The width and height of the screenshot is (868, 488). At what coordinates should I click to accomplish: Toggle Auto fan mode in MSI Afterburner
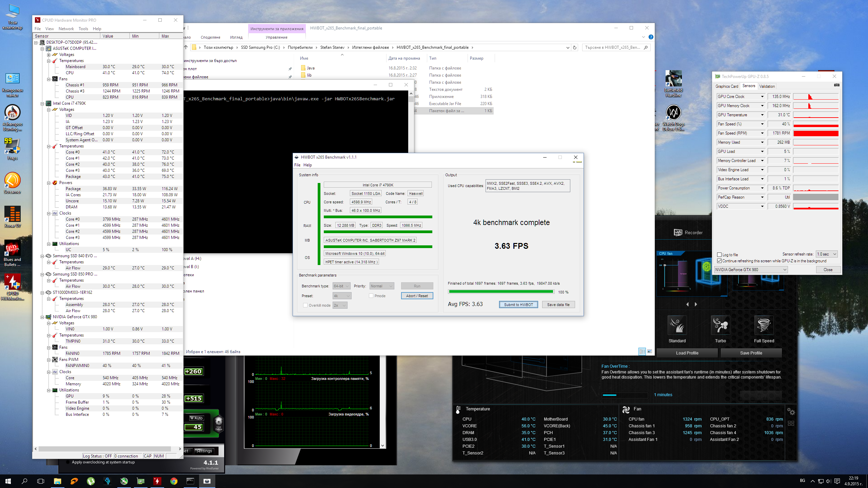197,418
